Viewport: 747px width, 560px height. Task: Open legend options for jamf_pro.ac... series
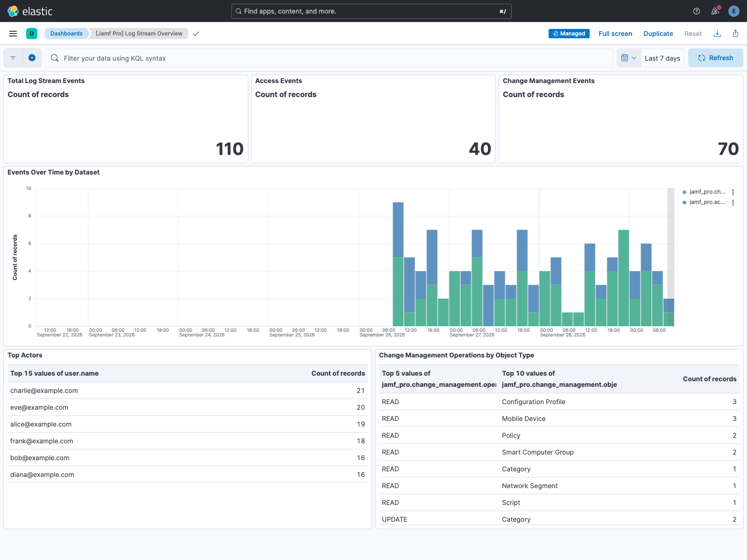point(733,203)
